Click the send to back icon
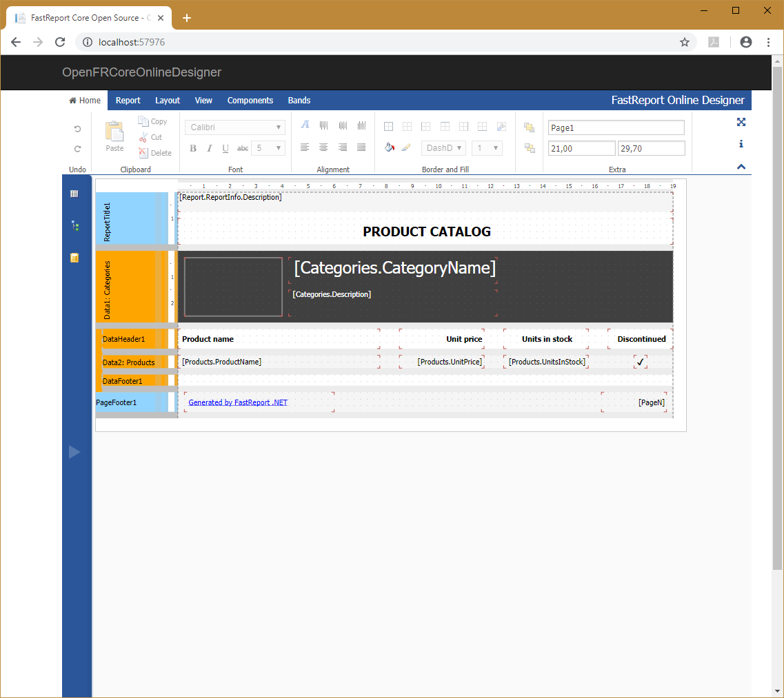This screenshot has width=784, height=698. tap(529, 147)
